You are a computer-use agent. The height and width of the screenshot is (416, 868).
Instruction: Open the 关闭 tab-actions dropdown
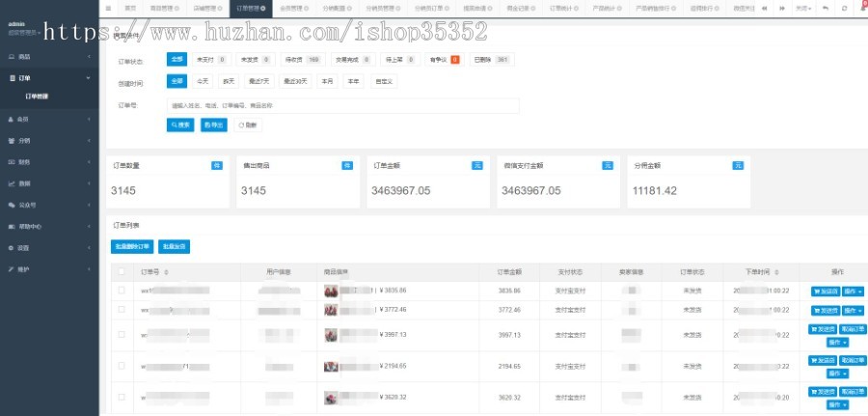(x=803, y=9)
